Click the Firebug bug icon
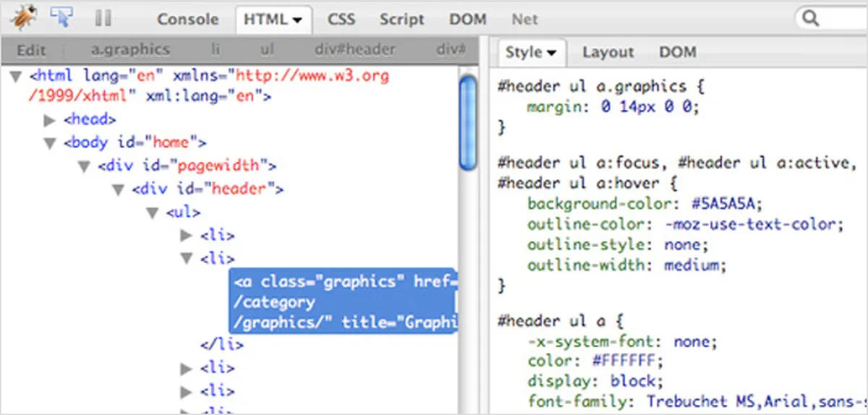The width and height of the screenshot is (868, 415). click(x=22, y=17)
